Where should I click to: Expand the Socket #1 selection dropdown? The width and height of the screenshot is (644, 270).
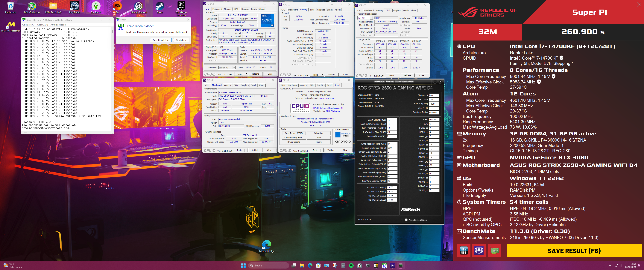click(x=234, y=68)
